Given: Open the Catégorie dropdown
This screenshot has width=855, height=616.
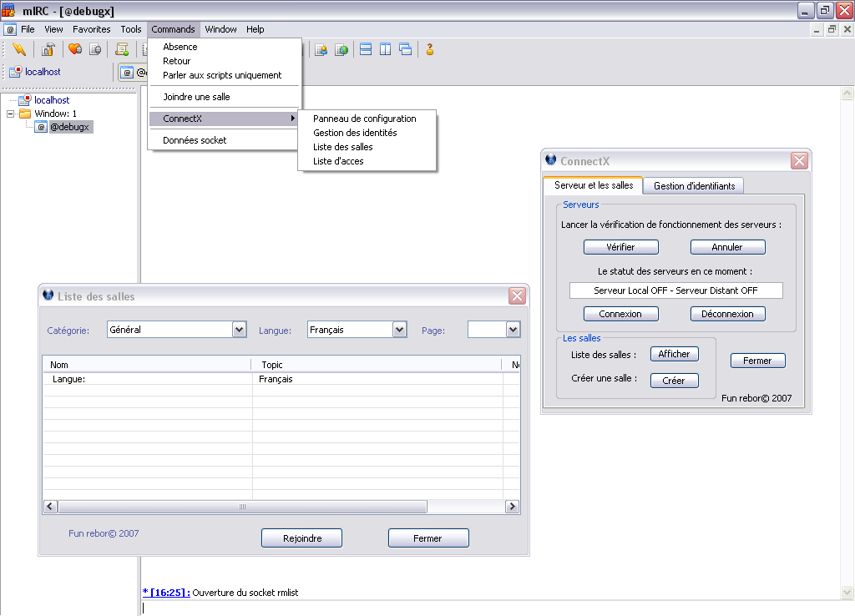Looking at the screenshot, I should 239,330.
